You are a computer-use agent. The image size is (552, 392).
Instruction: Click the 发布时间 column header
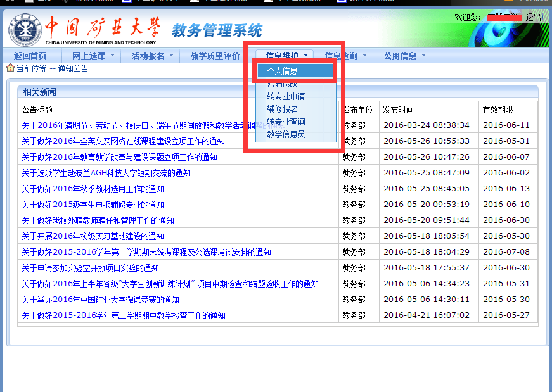coord(398,110)
